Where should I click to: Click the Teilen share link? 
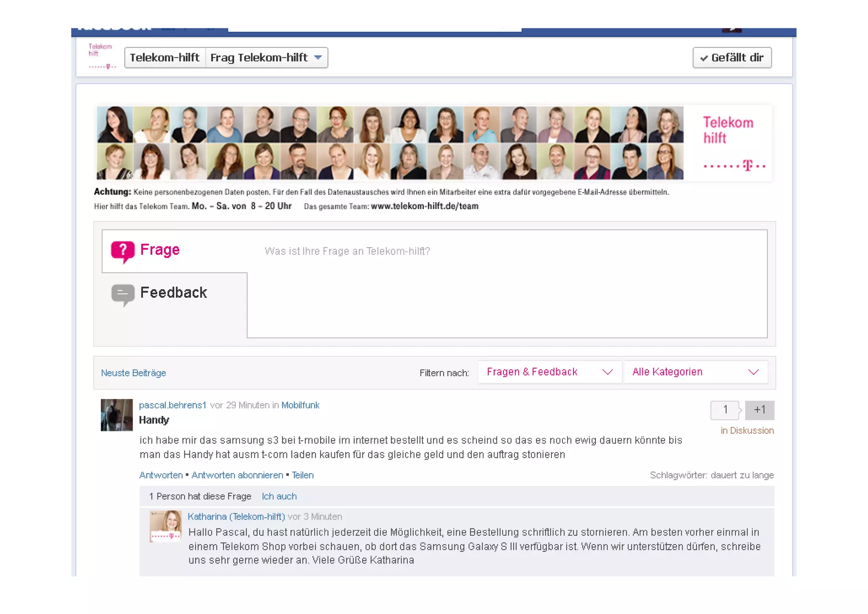303,475
